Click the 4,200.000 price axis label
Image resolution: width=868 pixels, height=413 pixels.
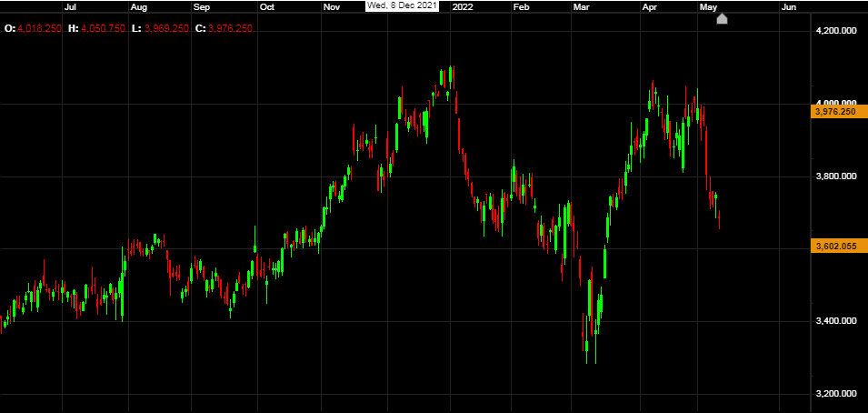tap(837, 31)
